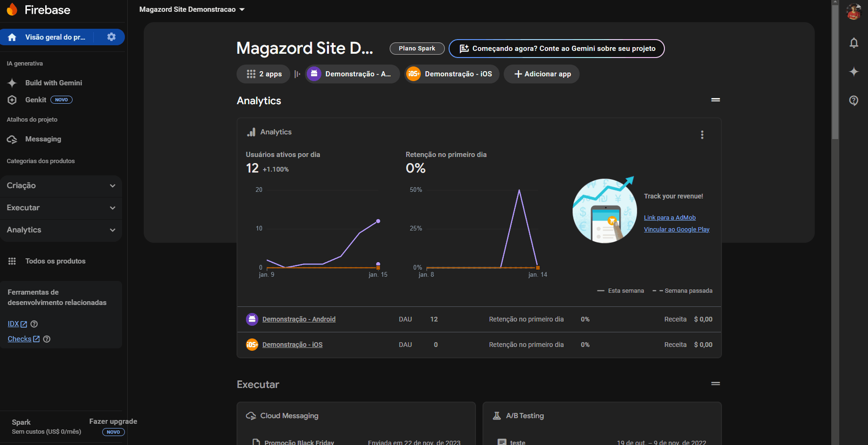The image size is (868, 445).
Task: Open Vincular ao Google Play link
Action: click(677, 230)
